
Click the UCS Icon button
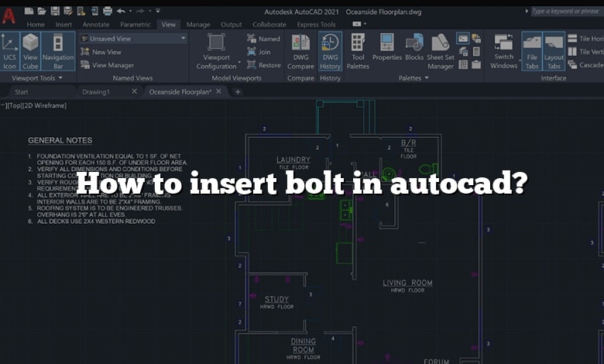9,51
